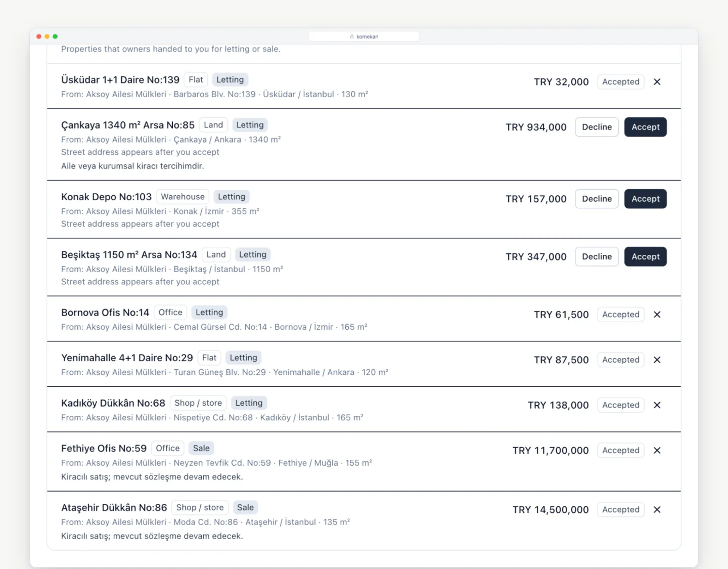Open the Kadıköy Dükkân No:68 title

(x=113, y=403)
